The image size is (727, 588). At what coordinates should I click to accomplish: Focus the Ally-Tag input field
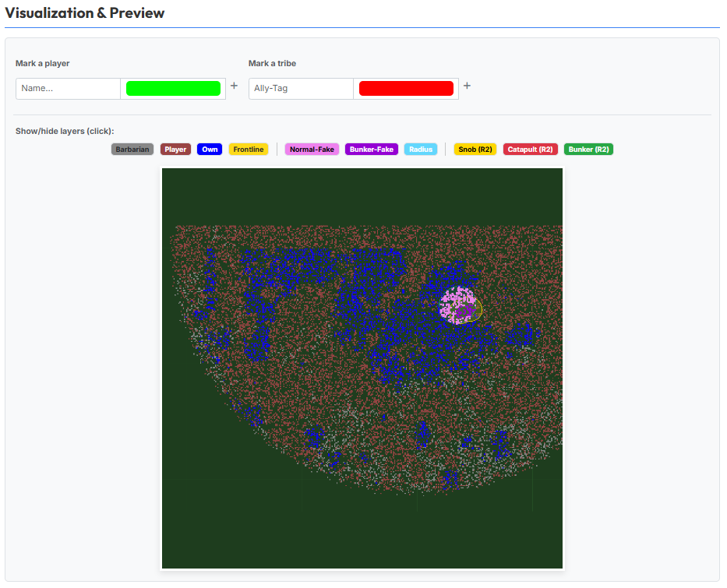(301, 89)
